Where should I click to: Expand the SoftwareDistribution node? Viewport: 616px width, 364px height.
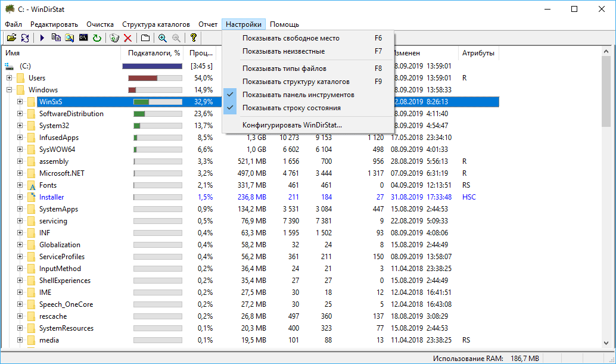click(x=20, y=113)
